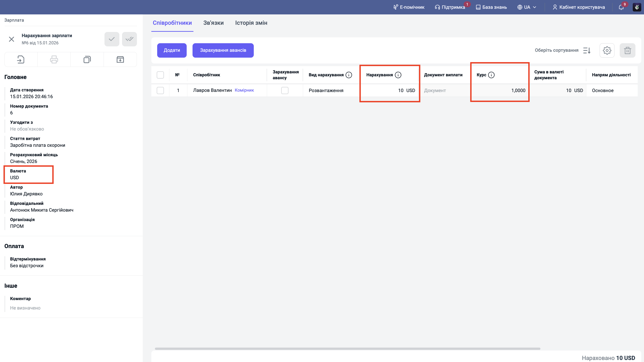Image resolution: width=644 pixels, height=362 pixels.
Task: Check the row 1 selection checkbox
Action: 160,90
